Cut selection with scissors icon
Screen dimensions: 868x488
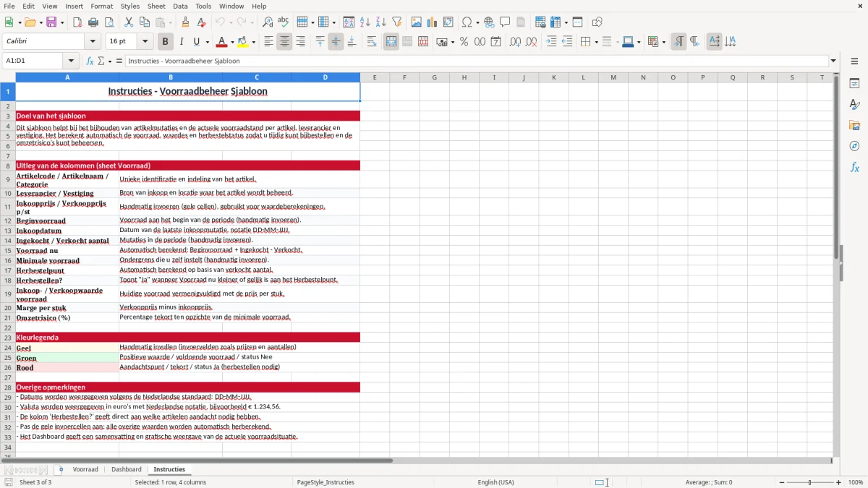(129, 22)
